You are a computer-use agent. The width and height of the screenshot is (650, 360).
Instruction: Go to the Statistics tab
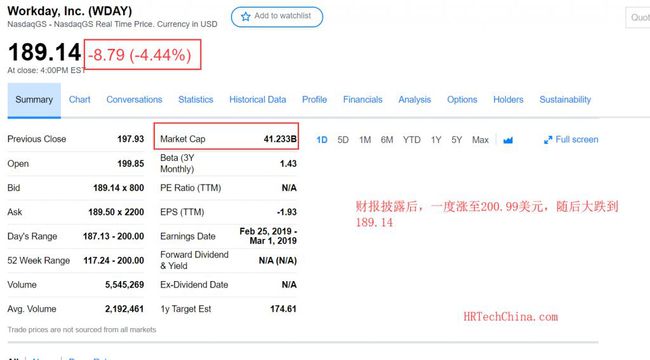(196, 100)
